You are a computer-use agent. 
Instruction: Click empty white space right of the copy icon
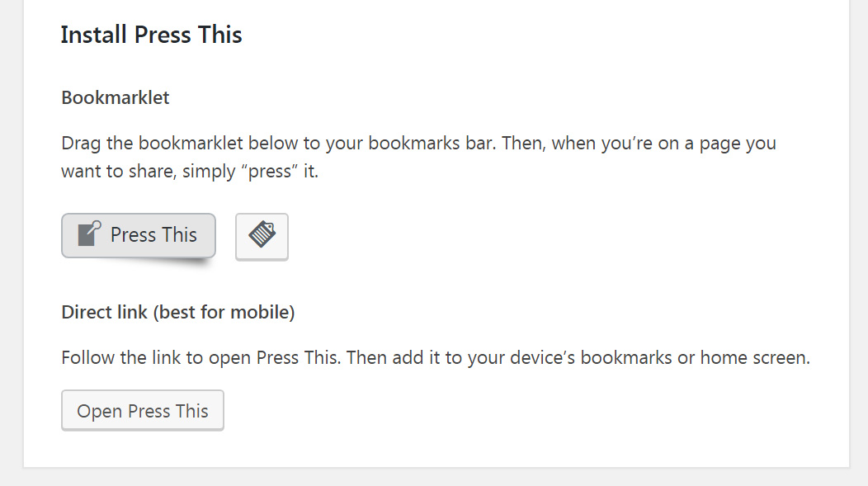point(536,238)
